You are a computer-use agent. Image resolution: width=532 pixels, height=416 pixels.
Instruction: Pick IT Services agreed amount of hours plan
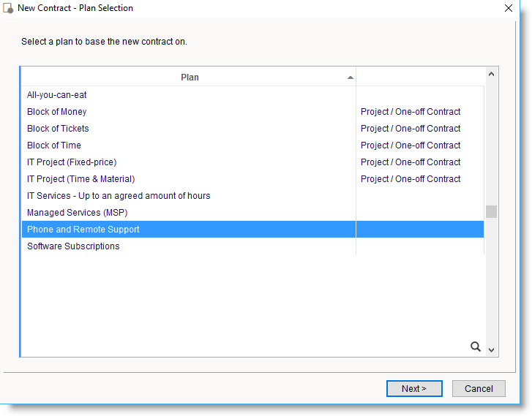(119, 196)
